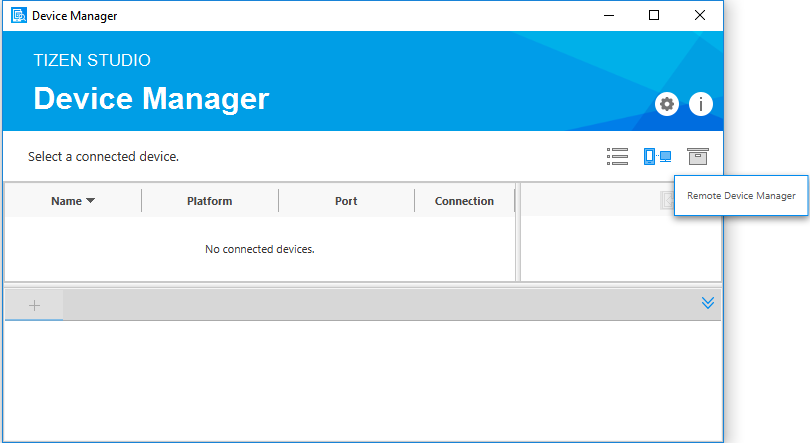
Task: Sort the device list by Name column
Action: [73, 201]
